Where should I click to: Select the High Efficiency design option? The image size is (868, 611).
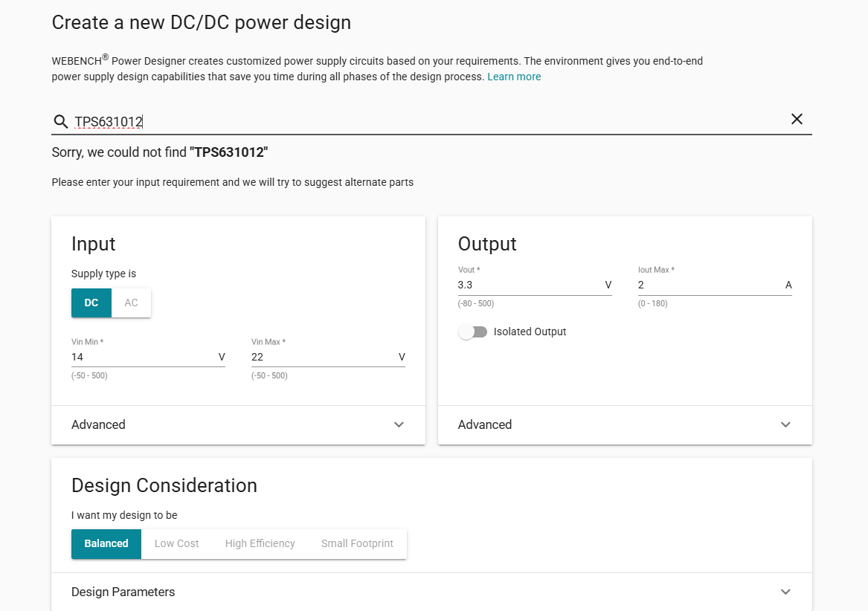click(260, 543)
